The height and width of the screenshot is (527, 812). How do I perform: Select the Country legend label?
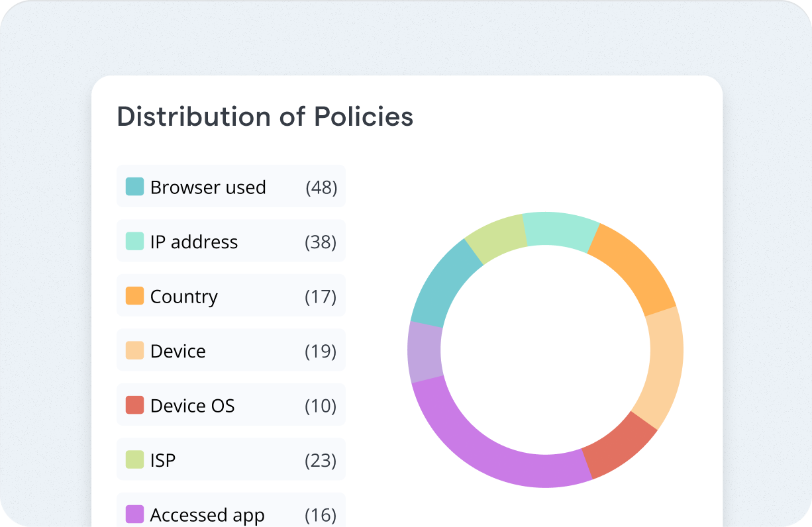[184, 297]
